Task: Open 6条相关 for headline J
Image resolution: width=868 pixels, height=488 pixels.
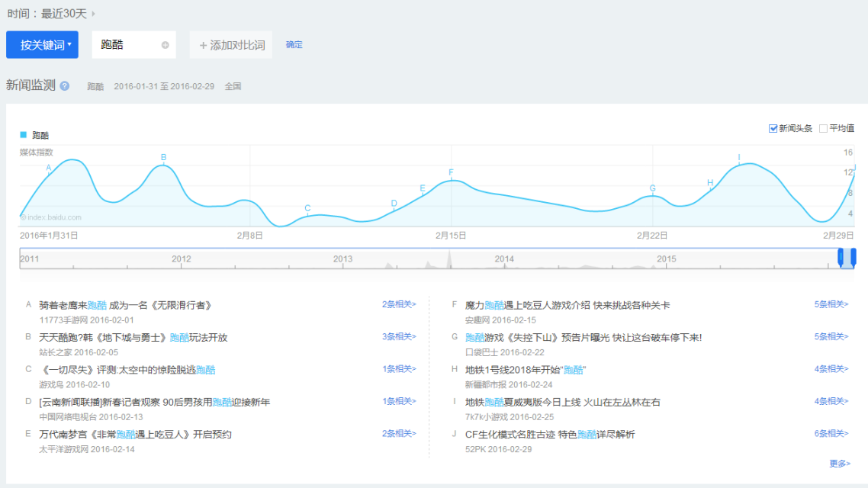Action: point(831,433)
